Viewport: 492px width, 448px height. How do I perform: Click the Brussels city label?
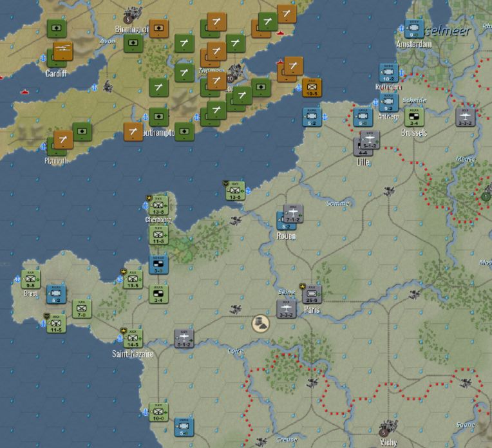414,133
